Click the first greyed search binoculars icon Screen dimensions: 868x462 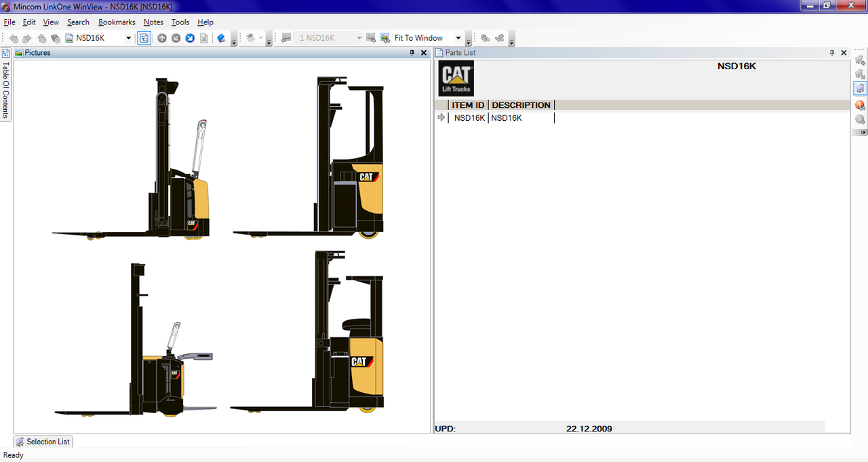[x=486, y=38]
